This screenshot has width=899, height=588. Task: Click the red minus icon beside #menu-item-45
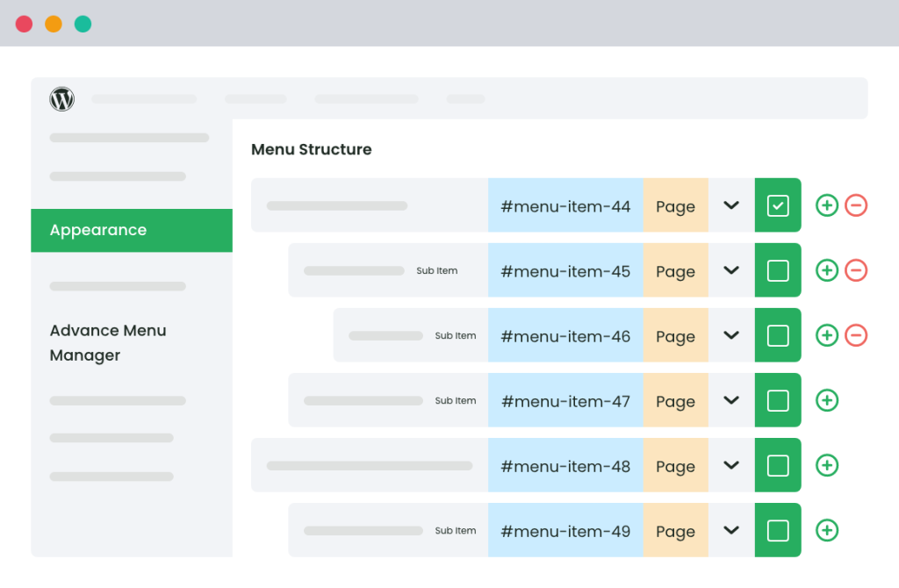point(856,270)
